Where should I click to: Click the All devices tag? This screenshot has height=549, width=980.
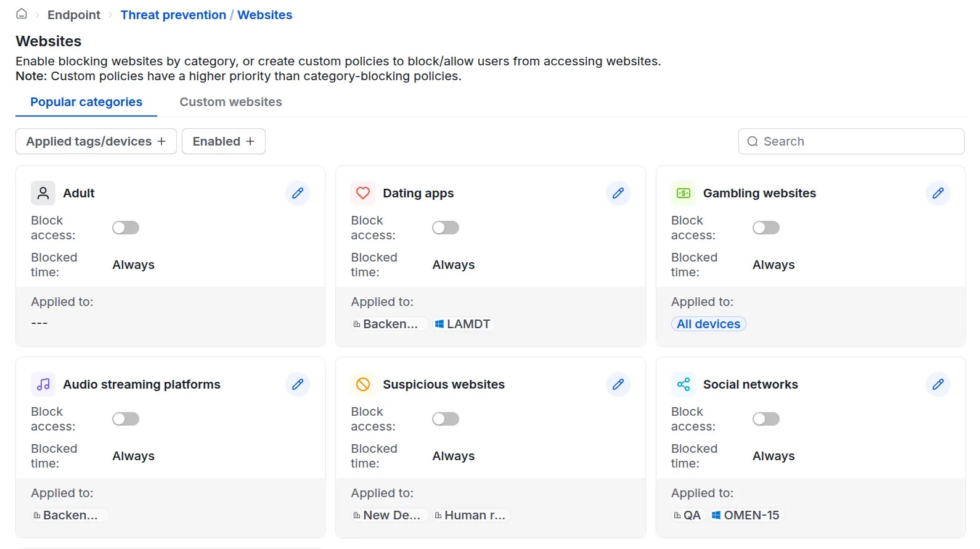(x=708, y=324)
